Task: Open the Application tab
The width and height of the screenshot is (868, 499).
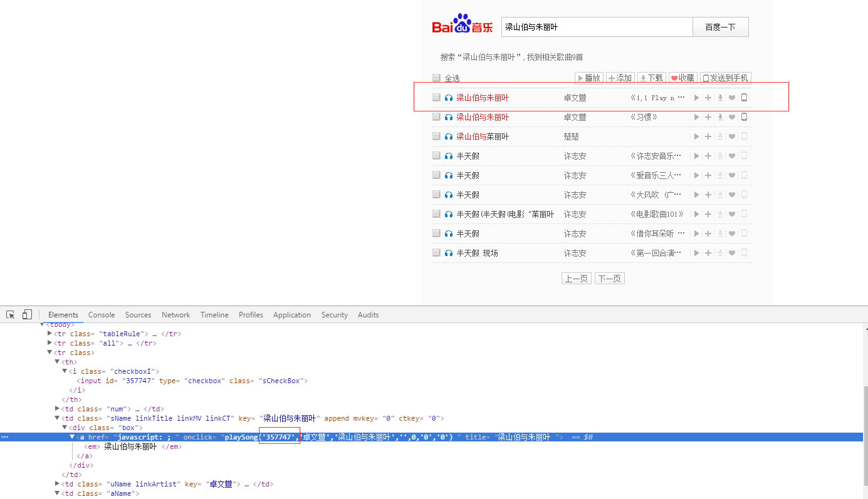Action: click(292, 315)
